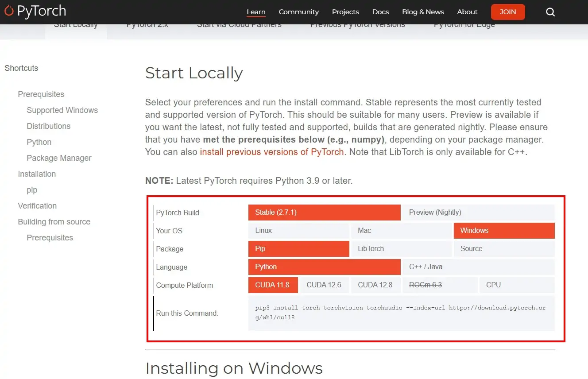This screenshot has height=379, width=588.
Task: Expand the Docs navigation menu
Action: [x=380, y=12]
